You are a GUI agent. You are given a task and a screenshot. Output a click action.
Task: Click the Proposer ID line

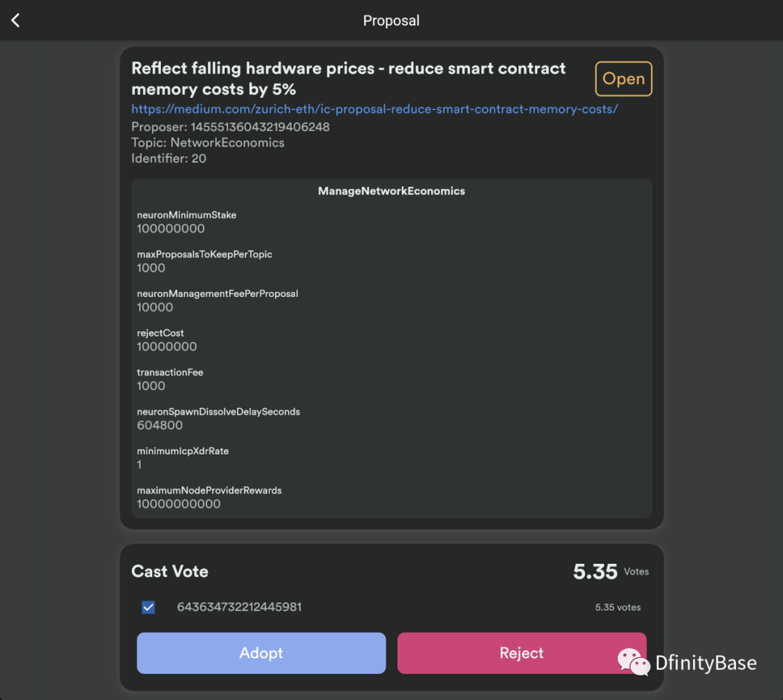(x=231, y=127)
